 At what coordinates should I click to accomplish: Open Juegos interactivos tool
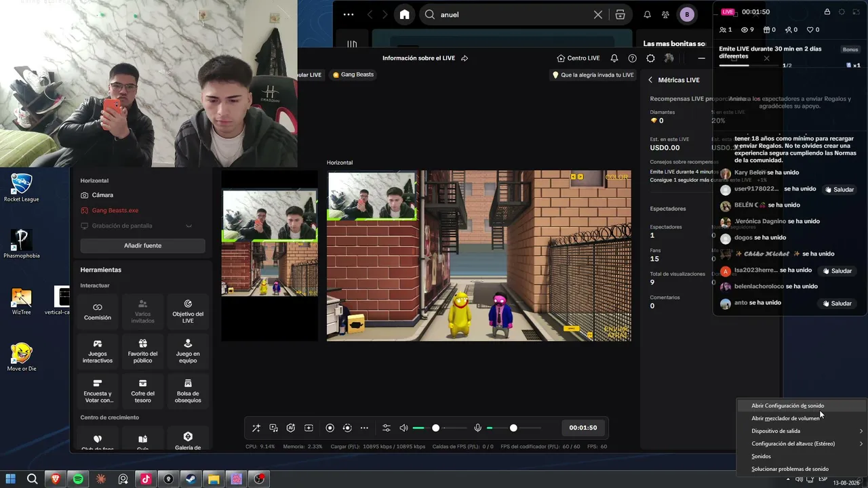click(x=98, y=352)
